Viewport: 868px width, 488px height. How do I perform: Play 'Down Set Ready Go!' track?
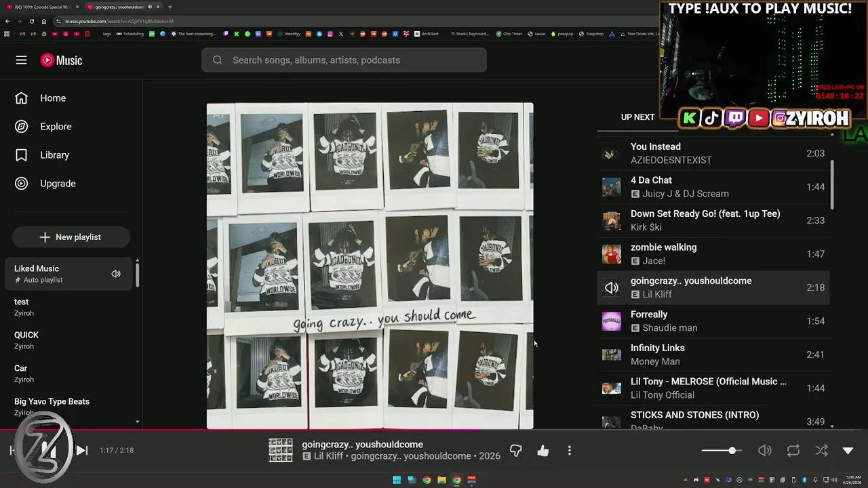(713, 220)
